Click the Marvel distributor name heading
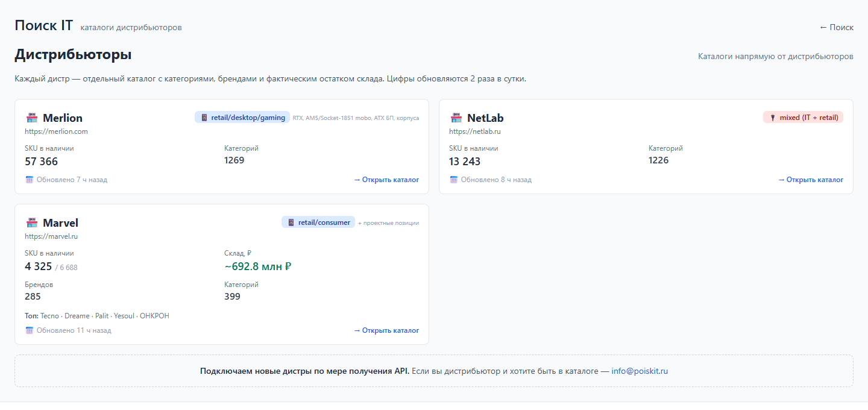 pyautogui.click(x=60, y=223)
